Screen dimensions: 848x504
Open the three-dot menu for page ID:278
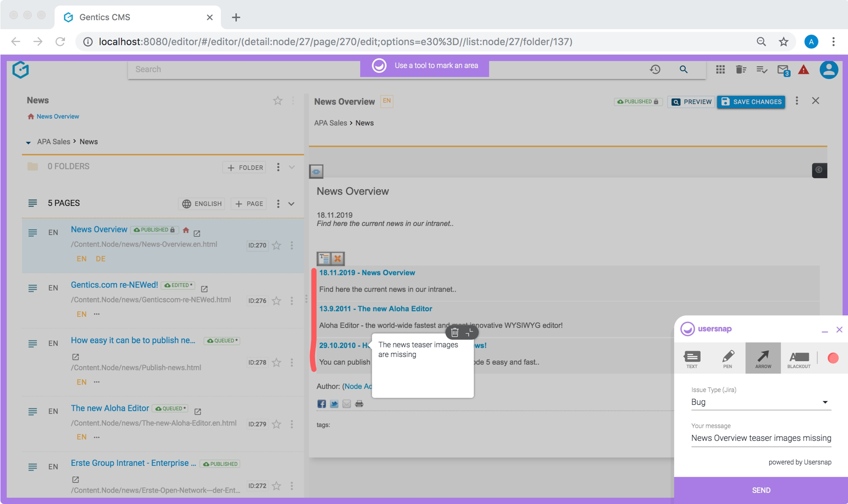click(292, 362)
